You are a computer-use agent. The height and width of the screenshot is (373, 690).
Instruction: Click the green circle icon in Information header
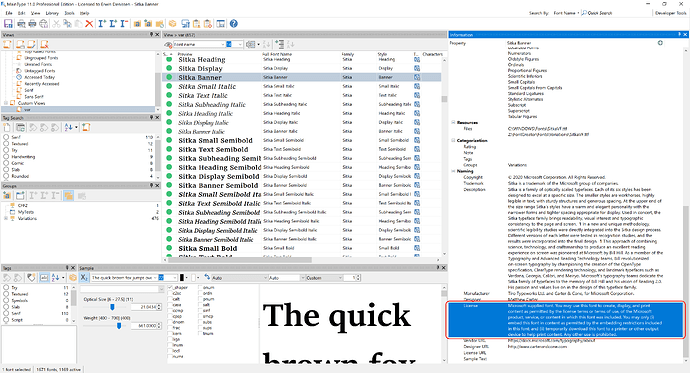(x=660, y=43)
